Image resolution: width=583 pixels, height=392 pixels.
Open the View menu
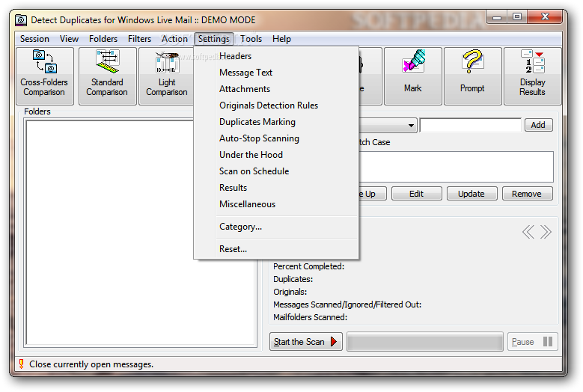click(69, 39)
